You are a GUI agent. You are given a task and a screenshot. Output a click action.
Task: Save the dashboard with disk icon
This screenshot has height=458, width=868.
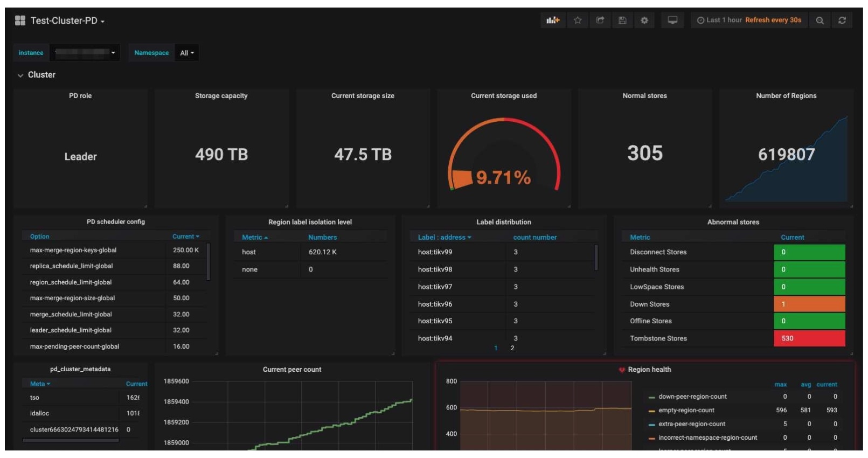[622, 20]
